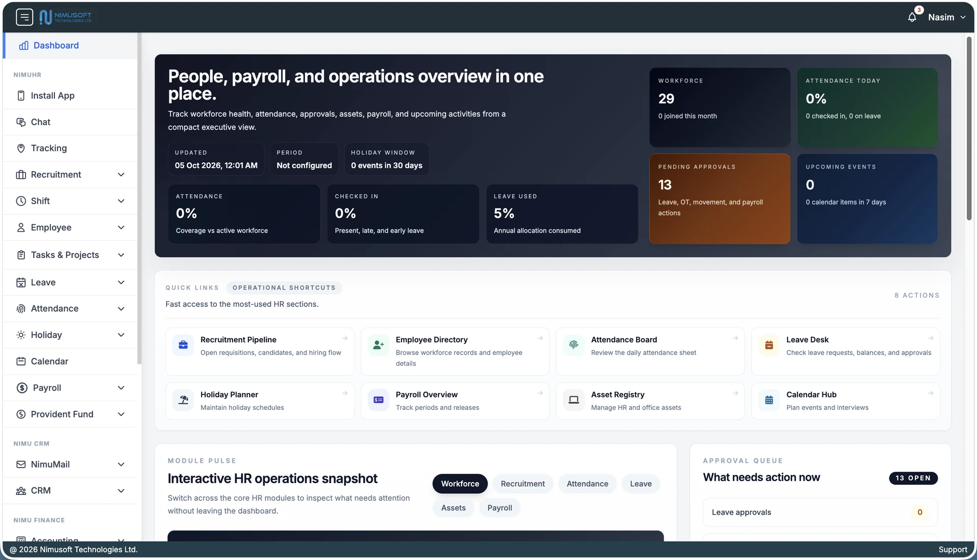Select the Workforce module tab

point(460,484)
